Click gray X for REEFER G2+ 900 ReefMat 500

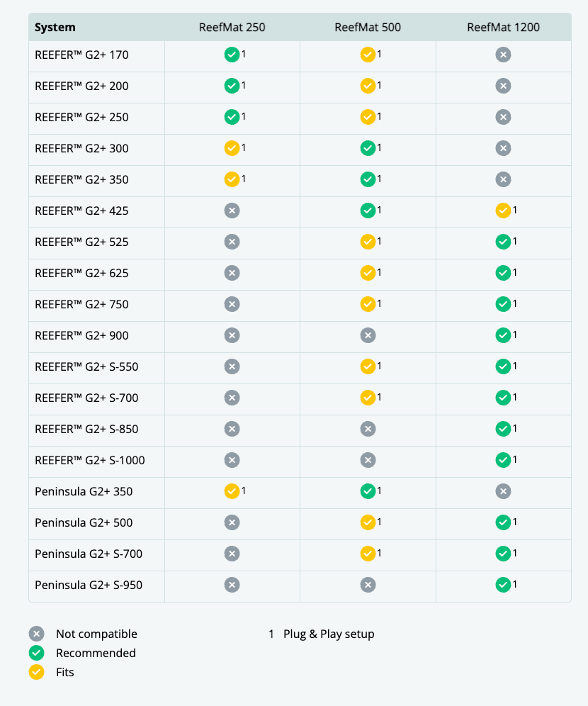[x=368, y=335]
